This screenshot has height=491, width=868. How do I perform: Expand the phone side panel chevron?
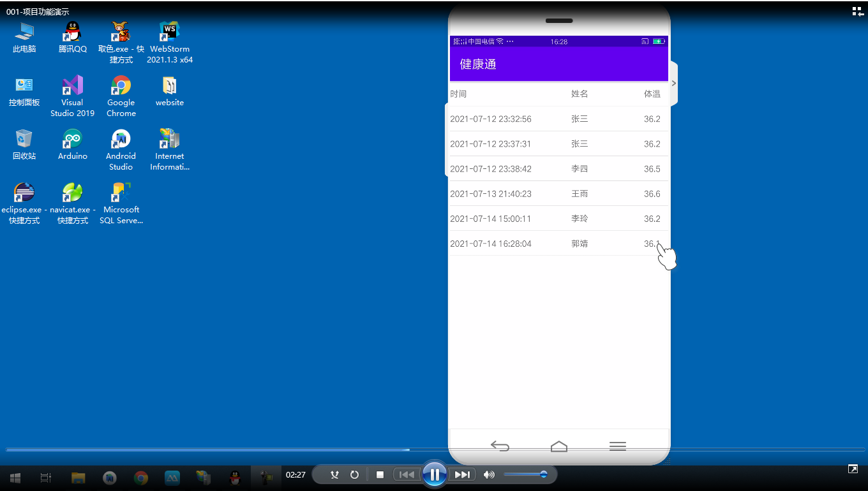[x=673, y=83]
